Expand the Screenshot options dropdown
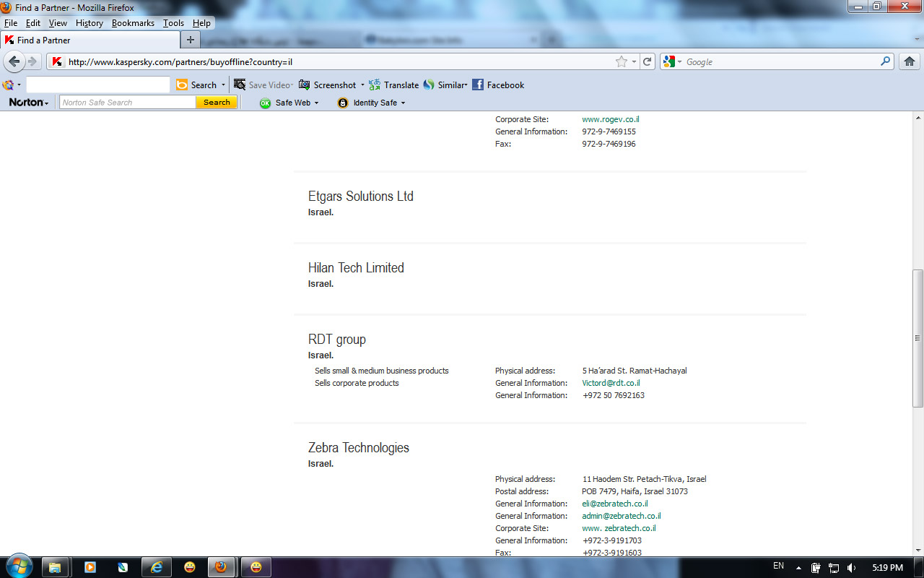 [x=362, y=85]
